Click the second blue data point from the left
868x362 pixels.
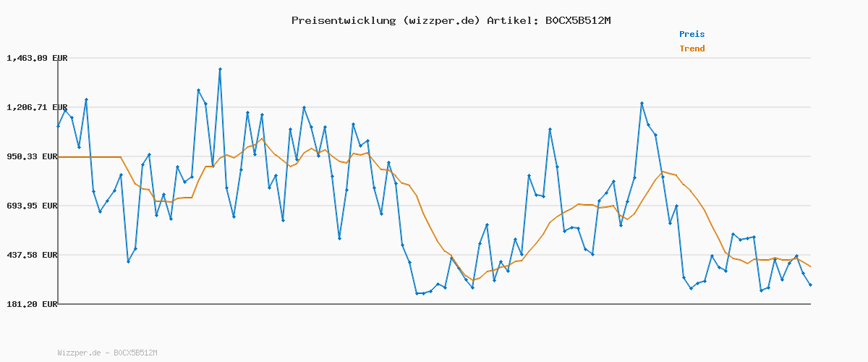click(x=65, y=109)
